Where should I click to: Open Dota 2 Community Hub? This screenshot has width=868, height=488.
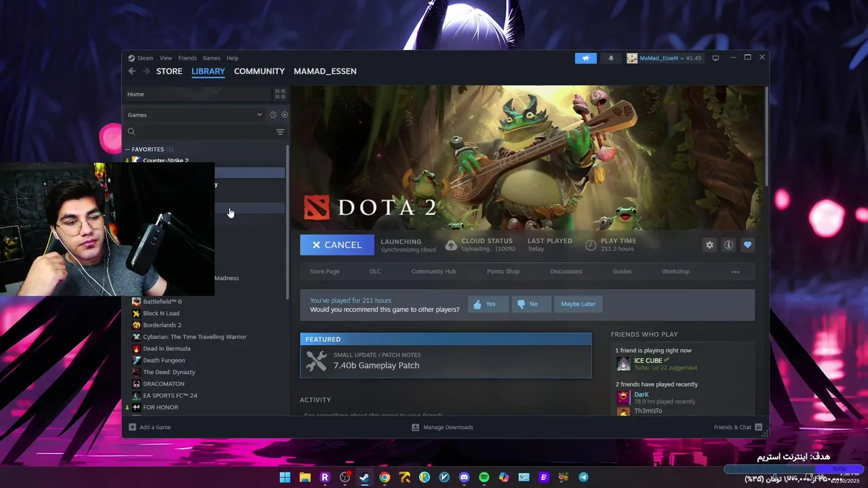click(x=433, y=272)
